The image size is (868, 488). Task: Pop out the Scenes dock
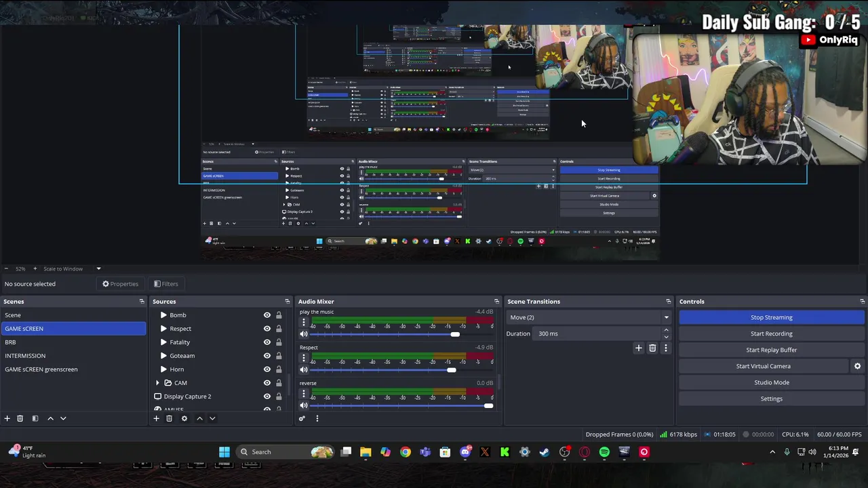[x=142, y=302]
